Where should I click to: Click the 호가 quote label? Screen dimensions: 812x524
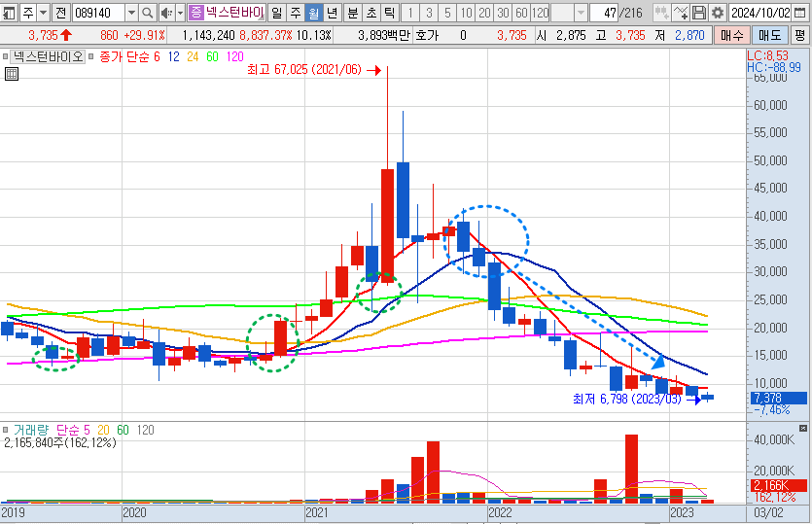427,36
